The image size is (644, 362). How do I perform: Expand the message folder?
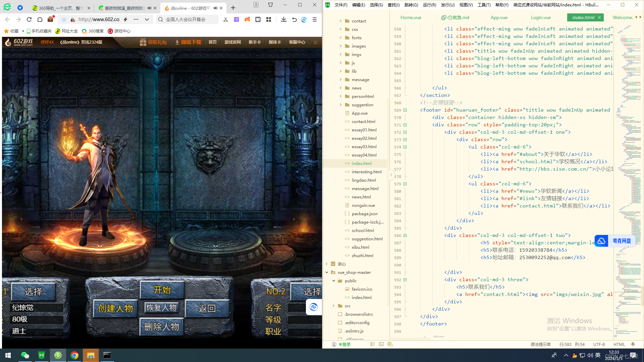tap(340, 79)
